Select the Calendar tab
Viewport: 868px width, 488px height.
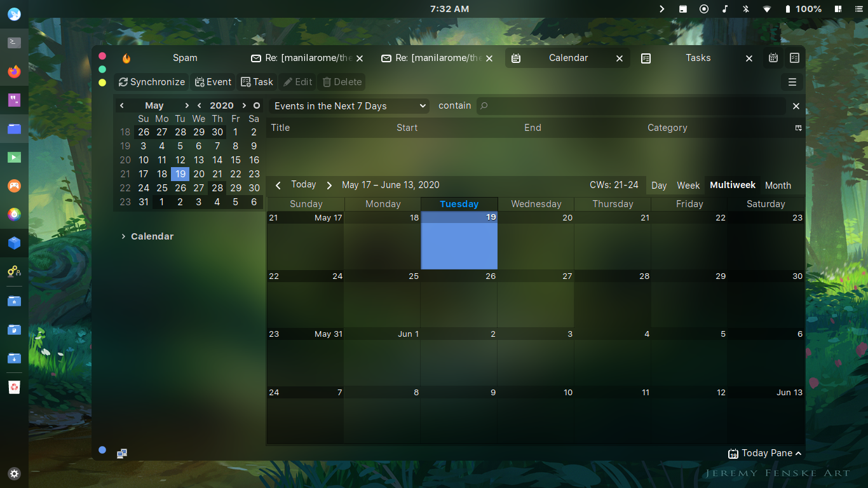click(568, 58)
